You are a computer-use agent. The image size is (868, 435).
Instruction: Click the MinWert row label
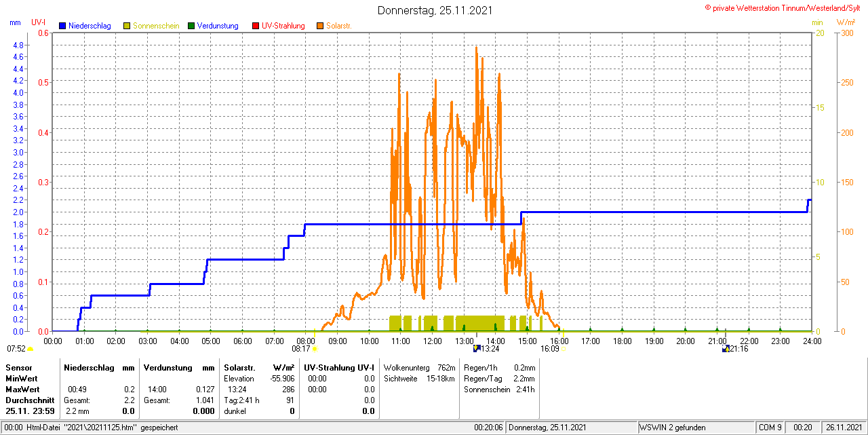click(22, 379)
